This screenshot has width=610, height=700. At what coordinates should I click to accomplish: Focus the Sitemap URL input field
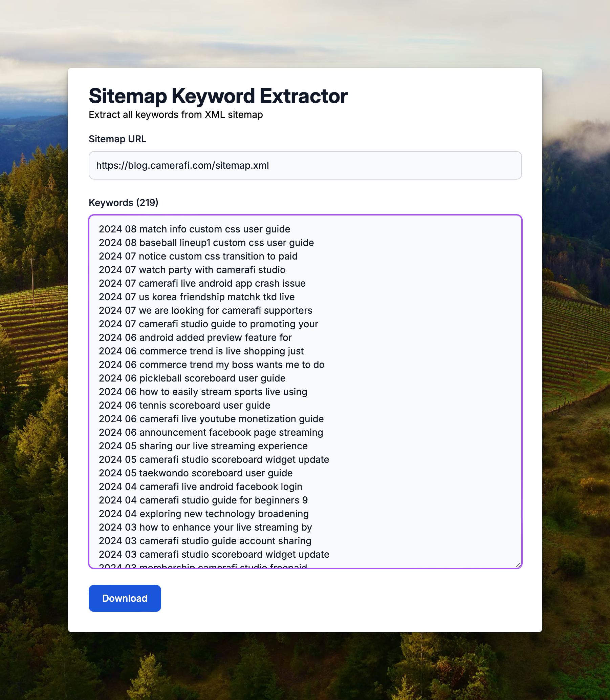(305, 165)
